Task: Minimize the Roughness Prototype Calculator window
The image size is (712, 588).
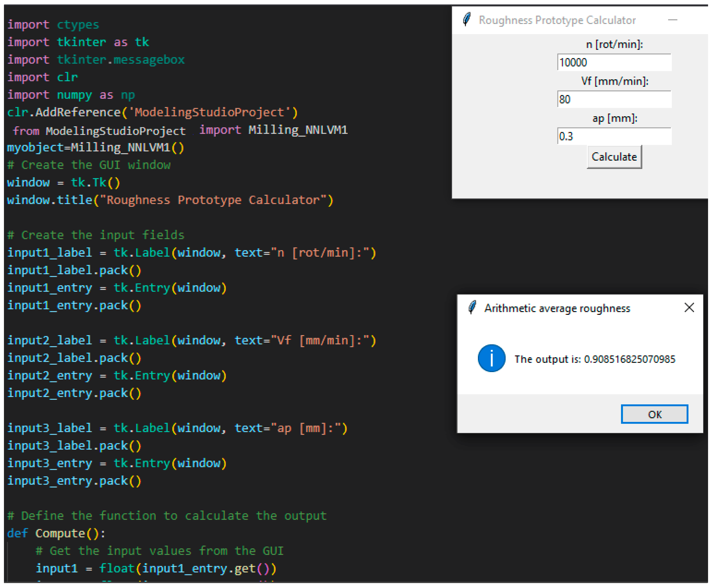Action: 672,20
